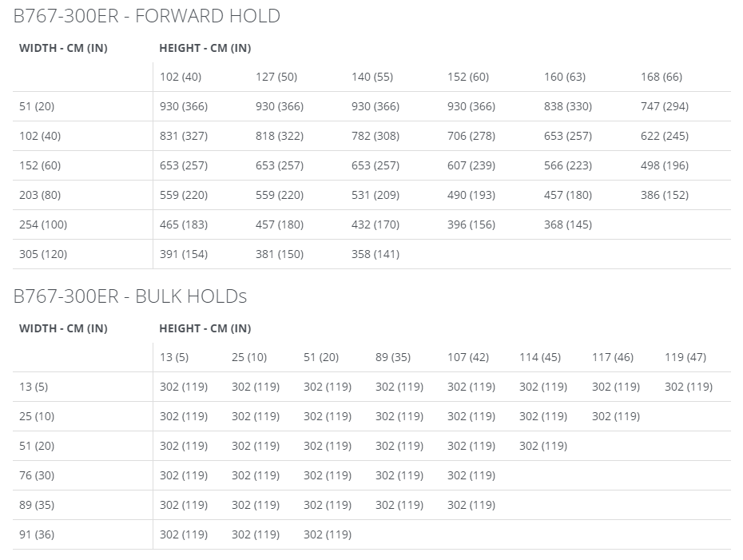Select the 89 (35) bulk height header
Viewport: 743px width, 560px height.
click(x=393, y=357)
